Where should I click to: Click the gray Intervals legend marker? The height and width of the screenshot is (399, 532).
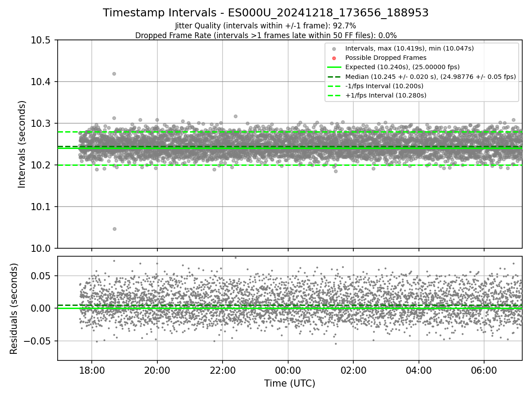click(x=334, y=49)
